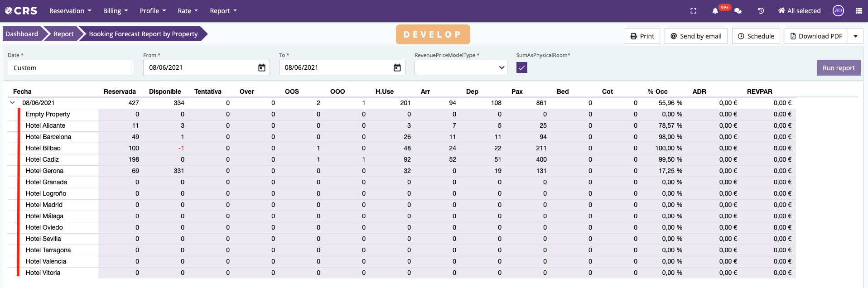Click the Run report button

[838, 68]
